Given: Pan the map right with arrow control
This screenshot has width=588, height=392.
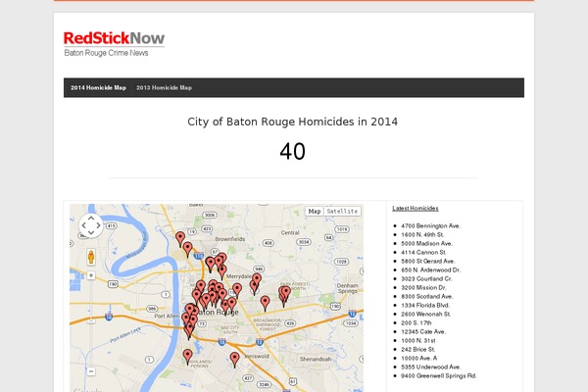Looking at the screenshot, I should click(98, 225).
